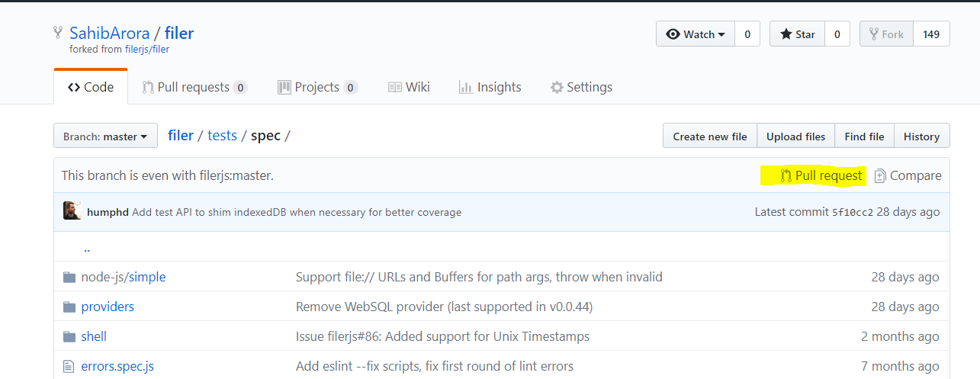The width and height of the screenshot is (980, 379).
Task: Click the humphd avatar thumbnail
Action: 72,211
